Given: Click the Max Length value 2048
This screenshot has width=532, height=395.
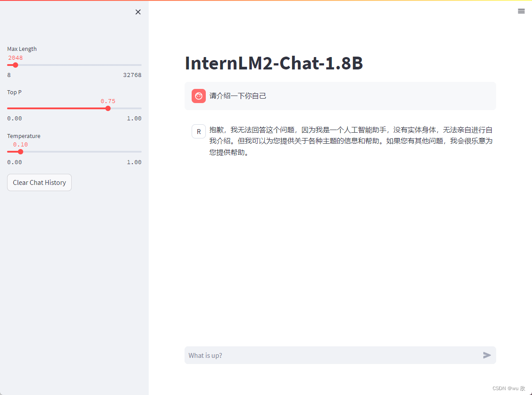Looking at the screenshot, I should click(15, 58).
